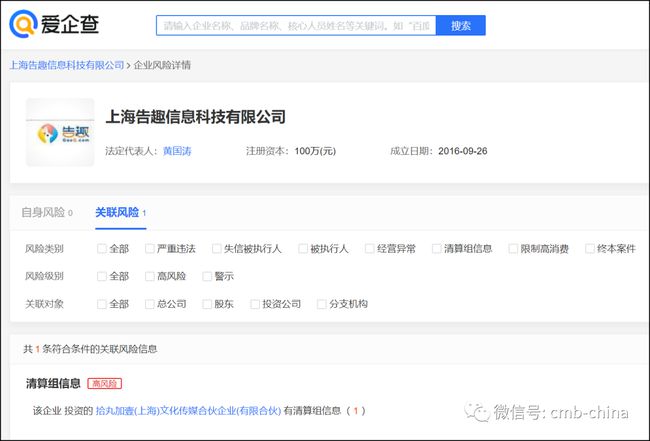The height and width of the screenshot is (441, 650).
Task: Select the 股东 checkbox
Action: (207, 304)
